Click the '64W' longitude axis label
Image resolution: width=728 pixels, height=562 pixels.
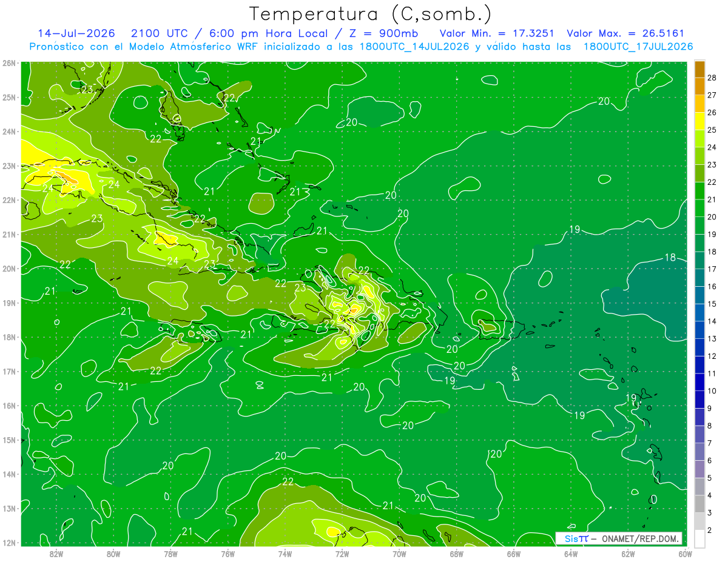coord(571,553)
